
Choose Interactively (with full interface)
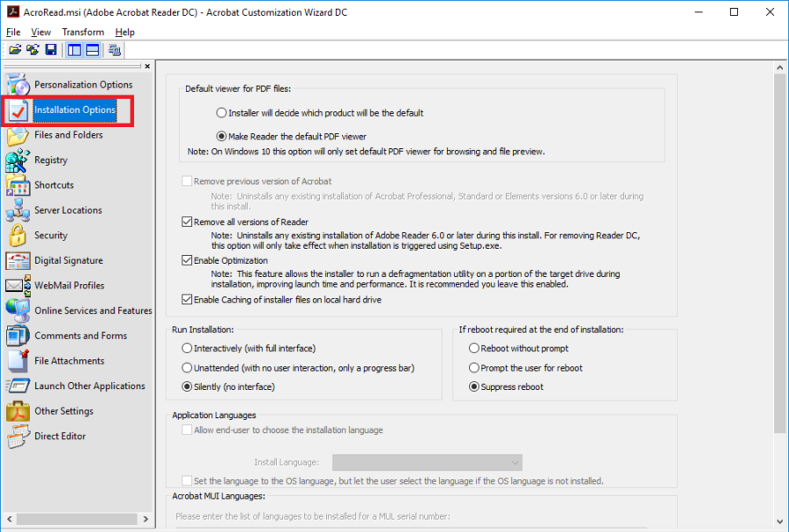(186, 348)
